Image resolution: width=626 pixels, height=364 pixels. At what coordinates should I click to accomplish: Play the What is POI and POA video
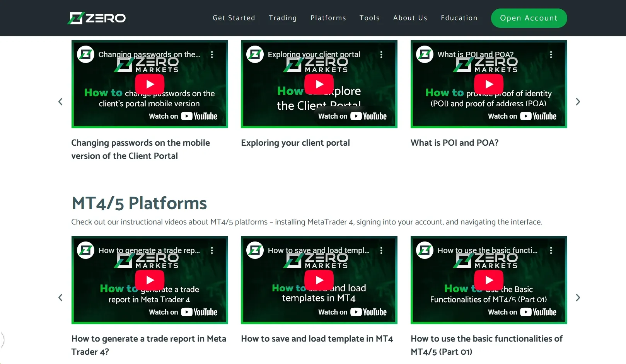(x=489, y=84)
